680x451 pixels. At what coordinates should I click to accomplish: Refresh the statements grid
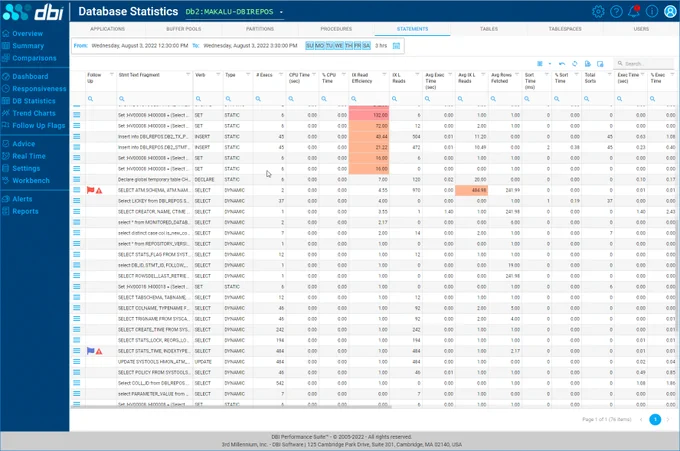[575, 64]
